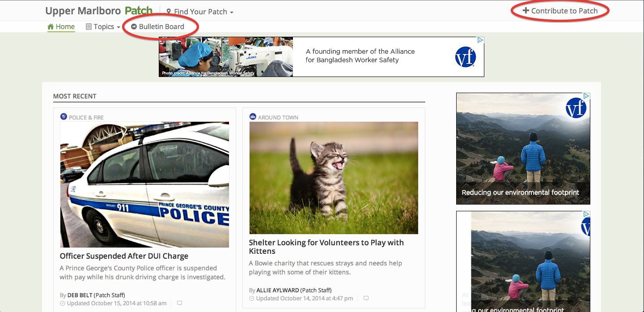
Task: Click Contribute to Patch button
Action: [x=560, y=11]
